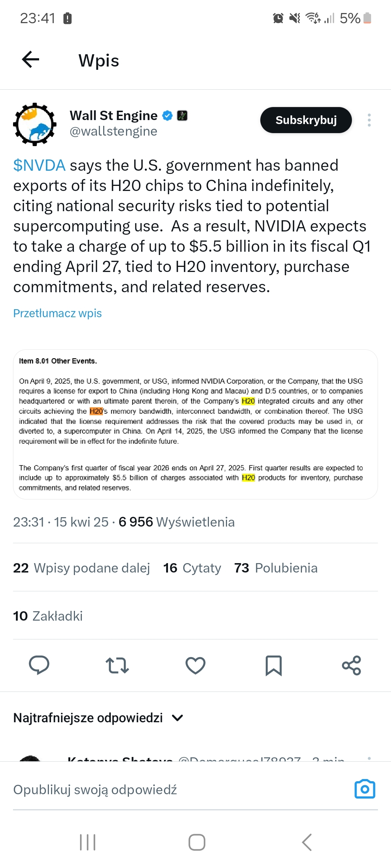The image size is (391, 868).
Task: Tap Przetłumacz wpis translate link
Action: coord(57,313)
